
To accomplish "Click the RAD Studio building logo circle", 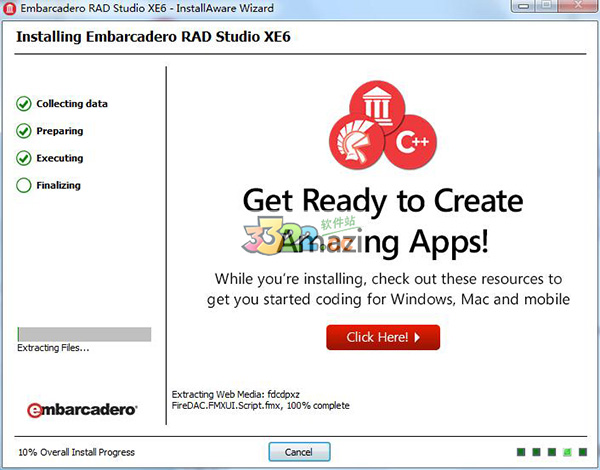I will pyautogui.click(x=377, y=106).
